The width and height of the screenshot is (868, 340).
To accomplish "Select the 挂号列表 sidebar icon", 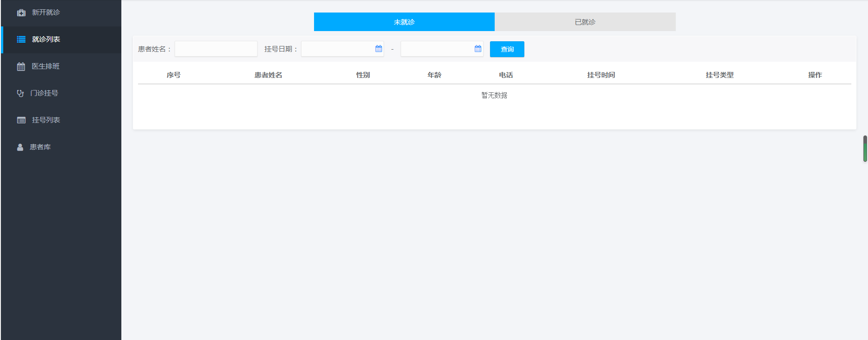I will pos(21,120).
